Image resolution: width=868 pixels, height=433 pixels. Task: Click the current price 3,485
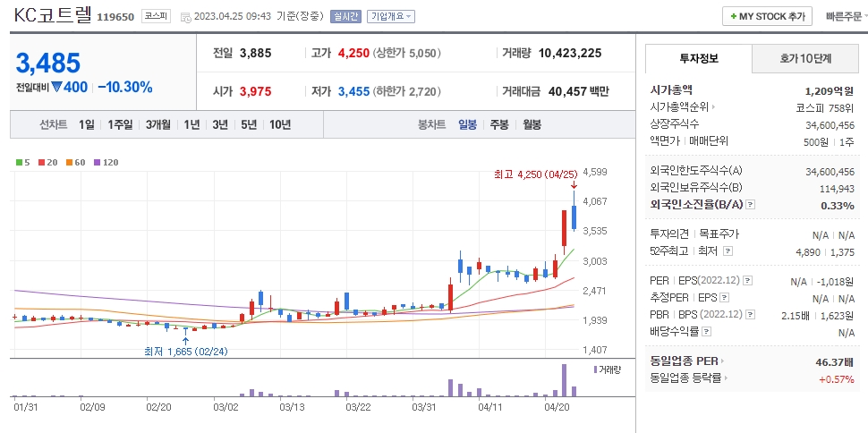[48, 64]
